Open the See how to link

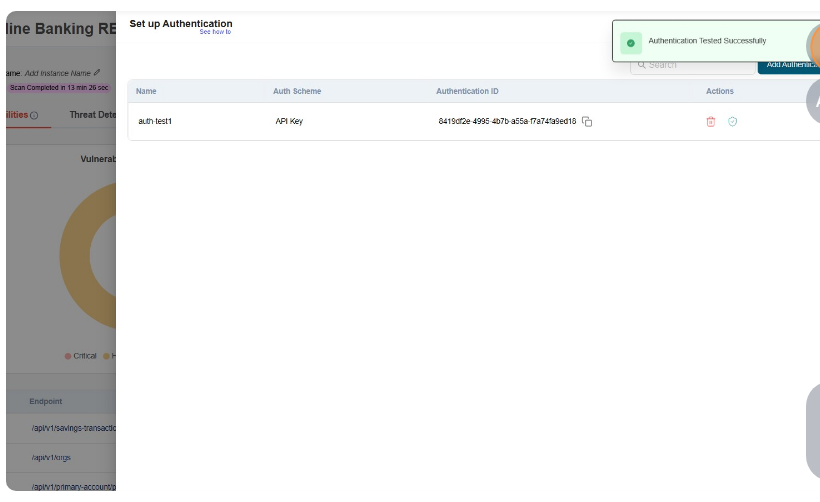[215, 32]
